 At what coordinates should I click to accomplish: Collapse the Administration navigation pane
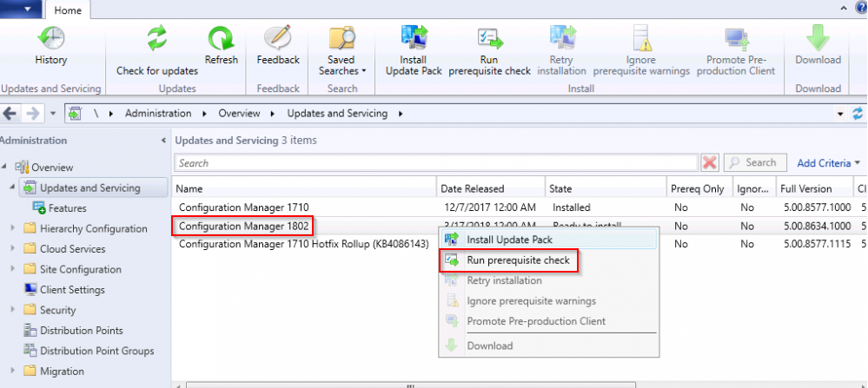click(163, 141)
